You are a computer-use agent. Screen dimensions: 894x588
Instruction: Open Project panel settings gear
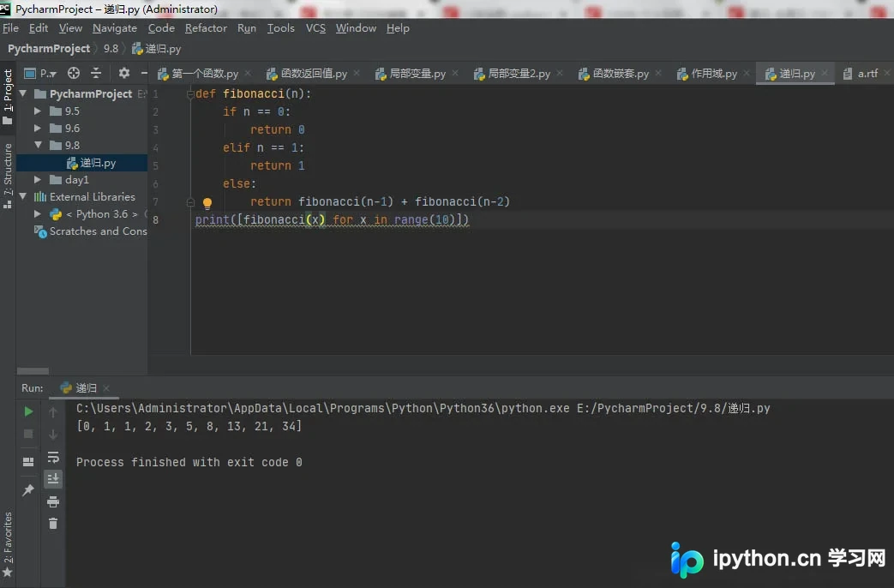pyautogui.click(x=123, y=73)
